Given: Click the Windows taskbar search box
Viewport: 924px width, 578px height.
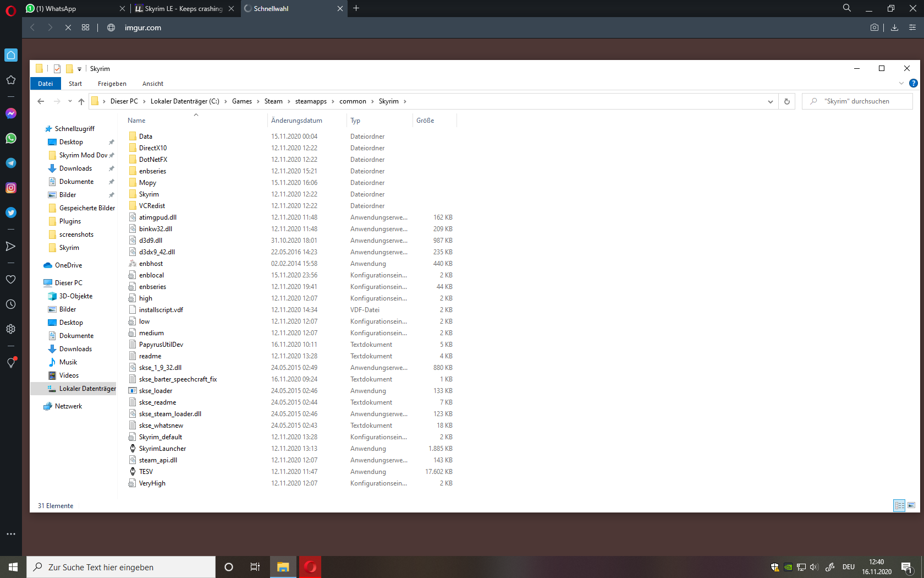Looking at the screenshot, I should click(x=121, y=567).
